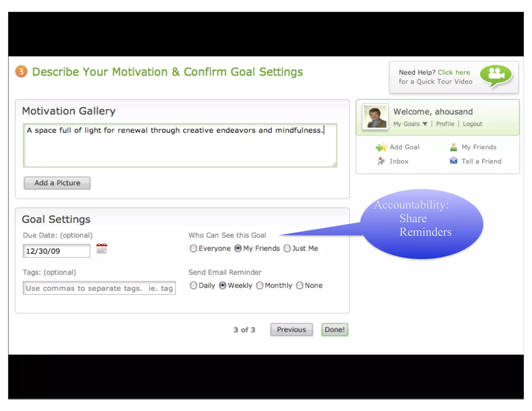532x411 pixels.
Task: Set email reminder to Monthly
Action: (260, 286)
